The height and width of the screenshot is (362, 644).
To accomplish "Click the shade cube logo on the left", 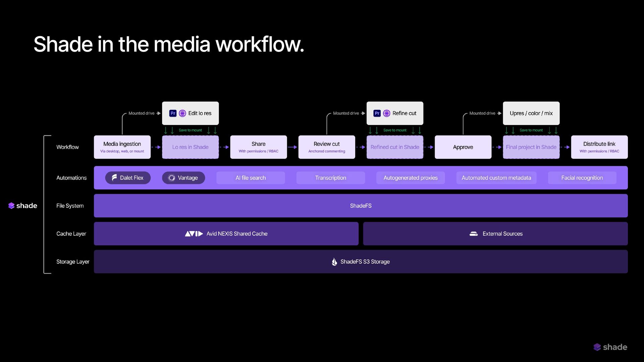I will click(11, 205).
